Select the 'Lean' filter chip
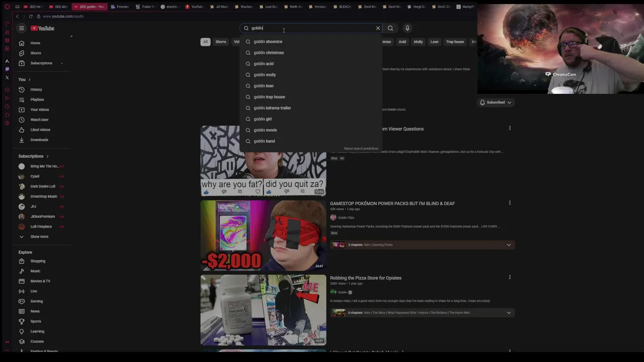Screen dimensions: 644x362 (x=434, y=42)
